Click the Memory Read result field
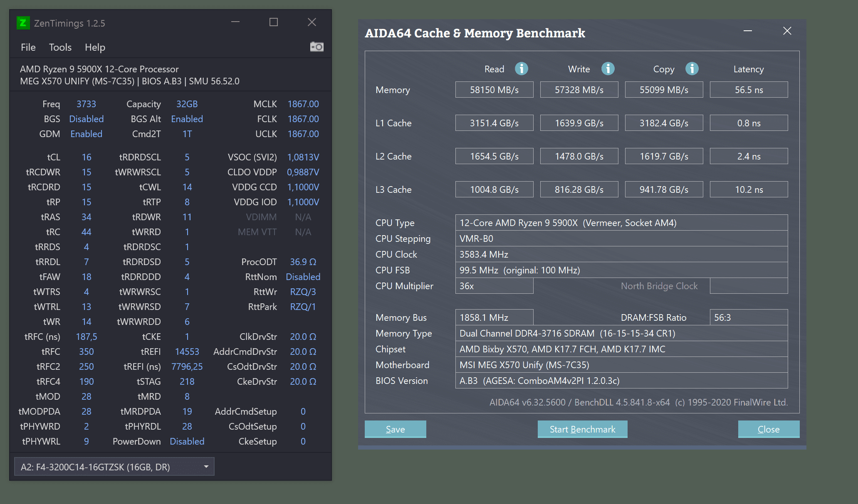Screen dimensions: 858x504 (494, 90)
